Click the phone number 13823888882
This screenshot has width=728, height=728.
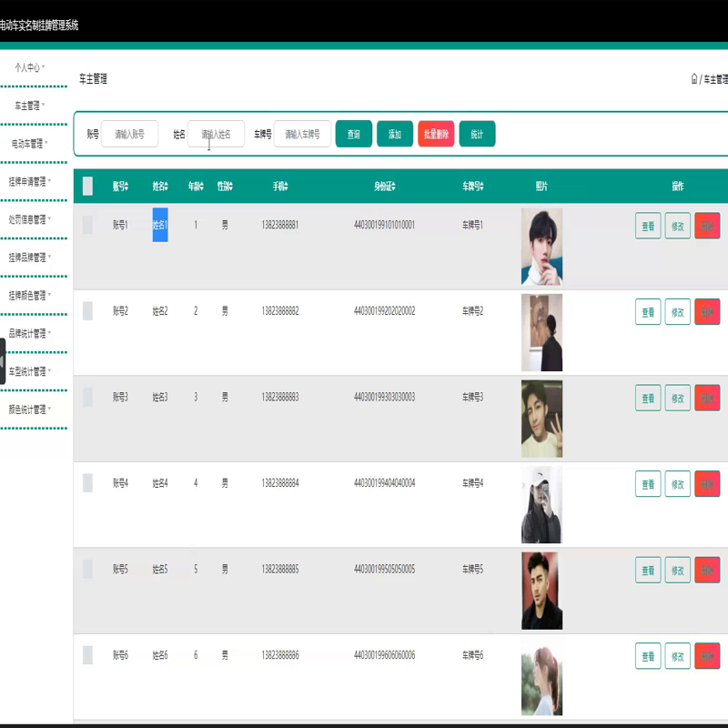pos(280,310)
